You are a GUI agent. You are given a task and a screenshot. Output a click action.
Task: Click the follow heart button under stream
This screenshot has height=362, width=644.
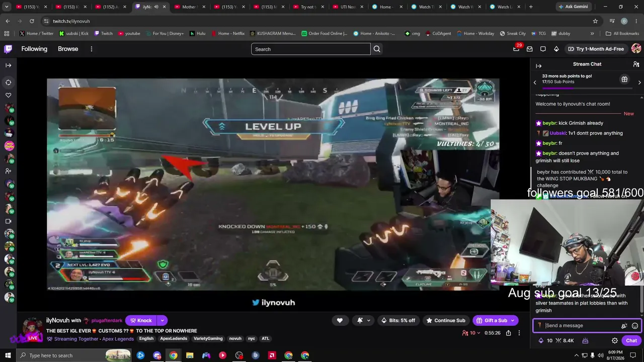click(x=340, y=320)
